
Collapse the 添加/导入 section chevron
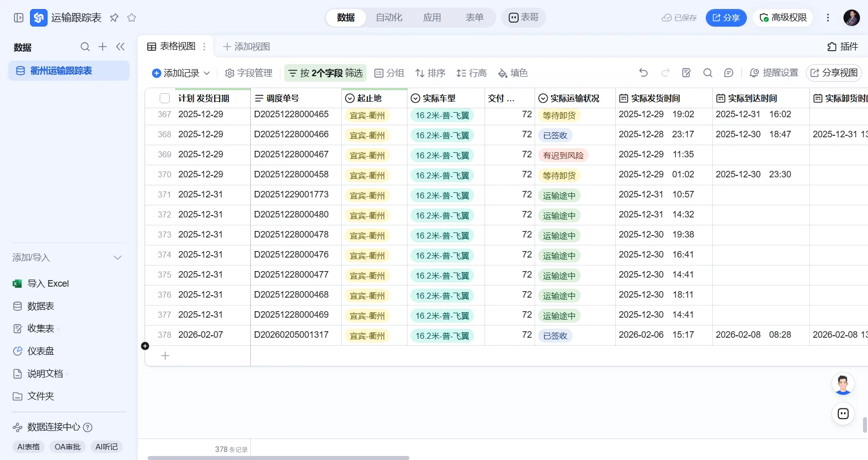point(118,258)
